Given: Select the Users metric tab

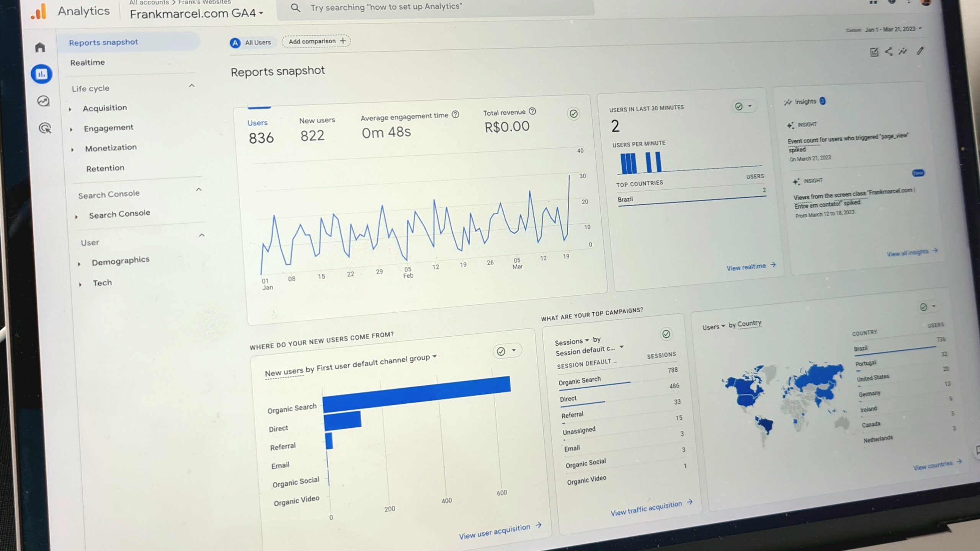Looking at the screenshot, I should click(x=260, y=132).
